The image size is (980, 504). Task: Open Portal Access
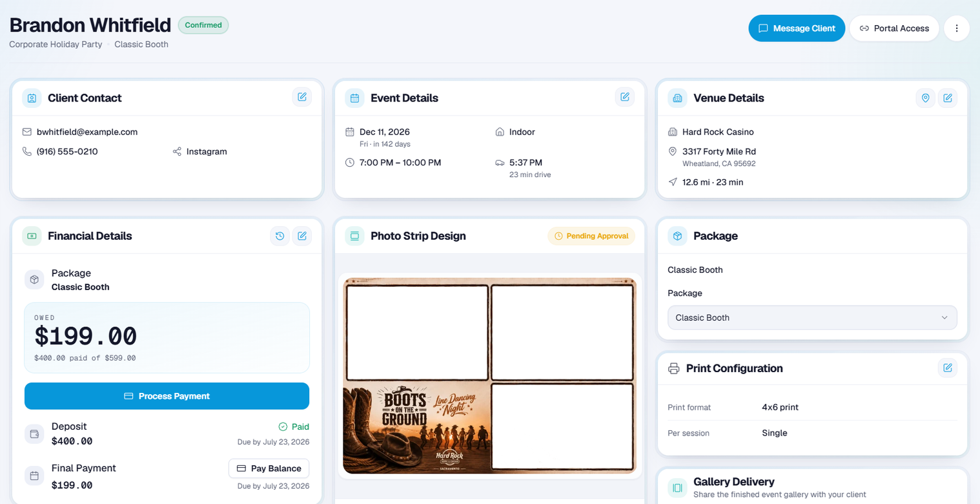[x=894, y=28]
